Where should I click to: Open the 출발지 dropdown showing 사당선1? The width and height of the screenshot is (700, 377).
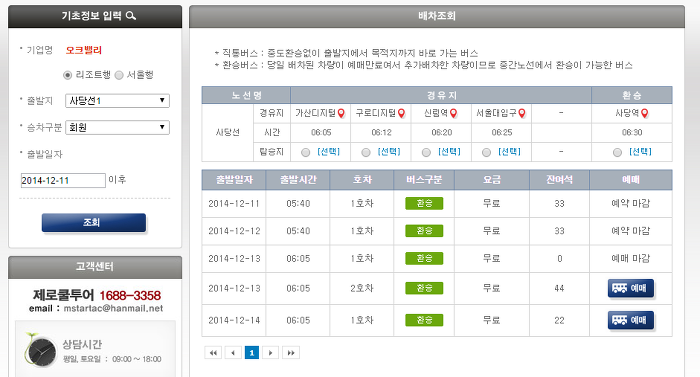(117, 101)
